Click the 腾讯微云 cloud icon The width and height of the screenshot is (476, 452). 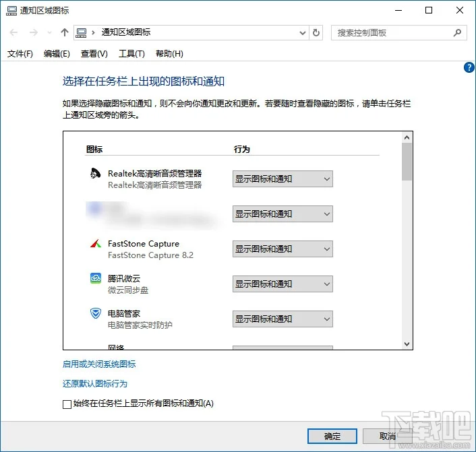point(96,278)
